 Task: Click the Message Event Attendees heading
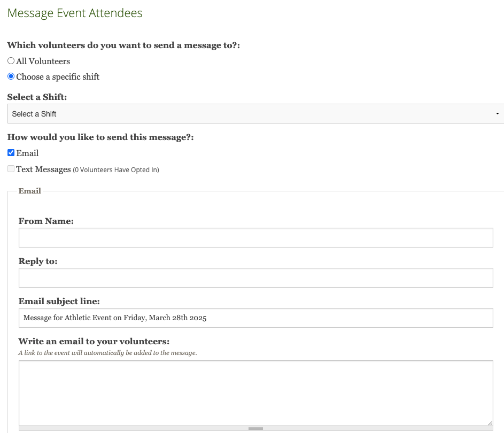(x=75, y=13)
